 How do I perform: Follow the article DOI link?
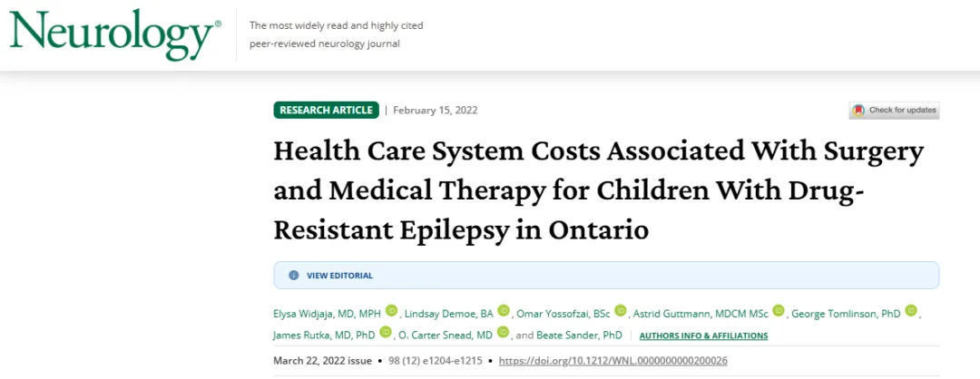pyautogui.click(x=613, y=361)
